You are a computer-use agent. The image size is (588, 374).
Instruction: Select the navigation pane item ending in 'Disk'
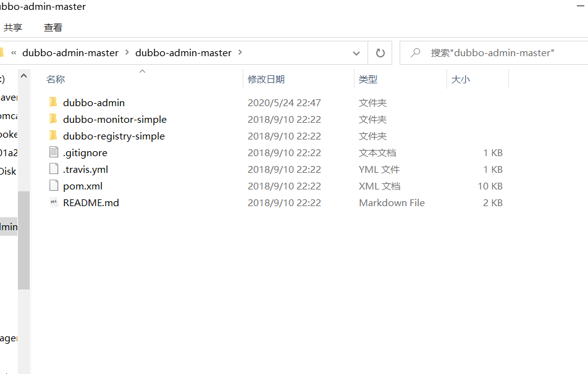8,171
